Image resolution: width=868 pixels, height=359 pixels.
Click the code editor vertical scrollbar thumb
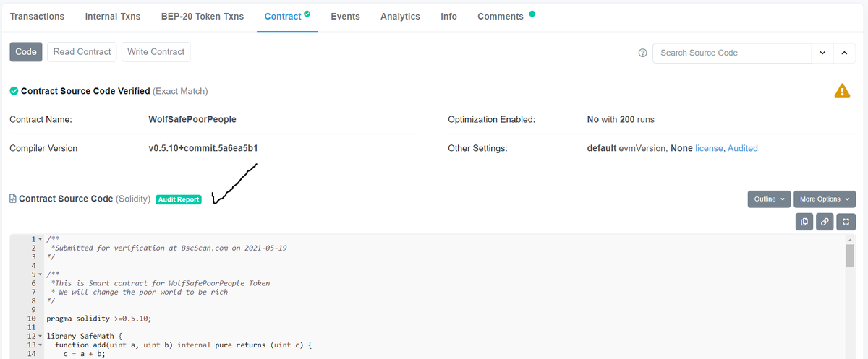tap(851, 256)
